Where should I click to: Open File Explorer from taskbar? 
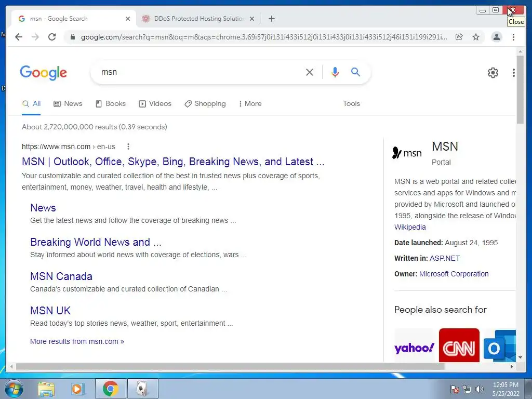click(x=46, y=389)
